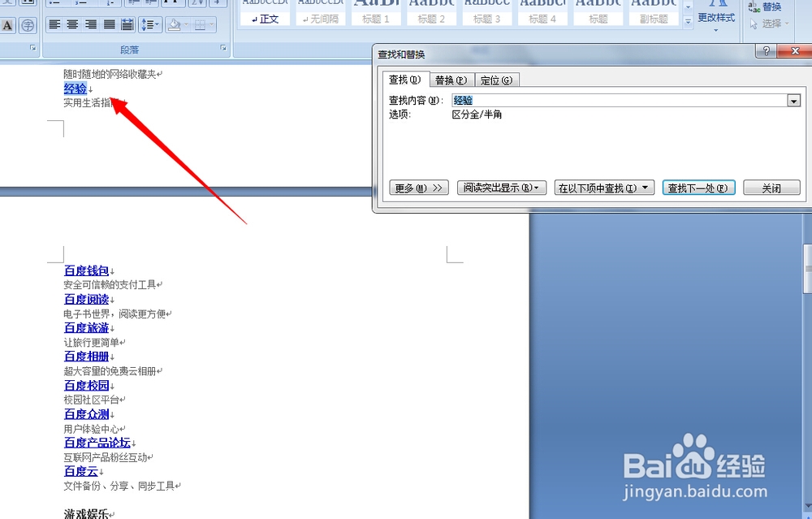Center align the paragraph
This screenshot has height=519, width=812.
coord(72,24)
